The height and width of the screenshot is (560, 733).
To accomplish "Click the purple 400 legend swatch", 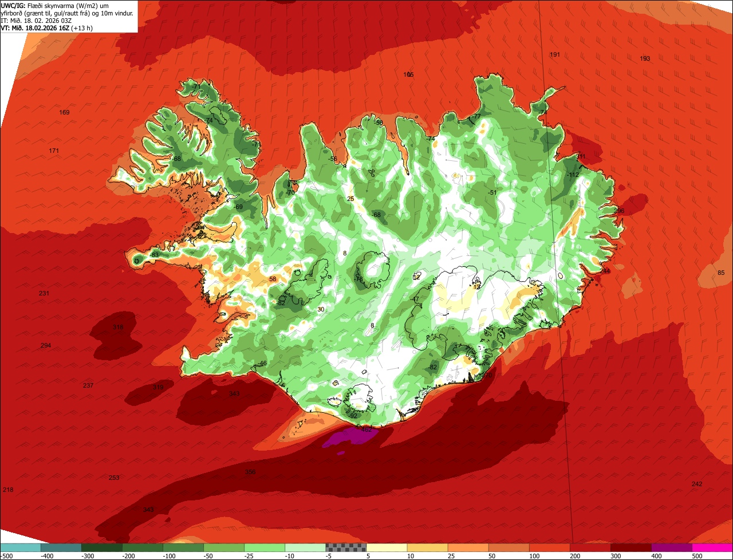I will (672, 547).
